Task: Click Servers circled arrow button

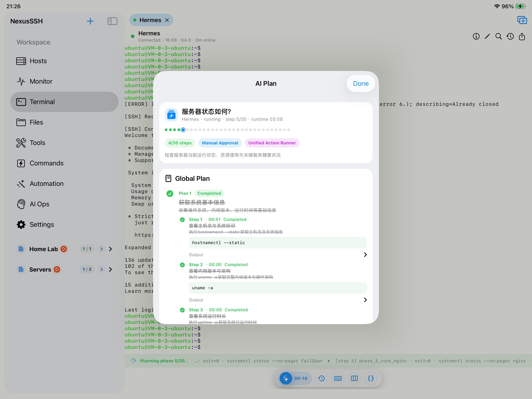Action: point(101,270)
